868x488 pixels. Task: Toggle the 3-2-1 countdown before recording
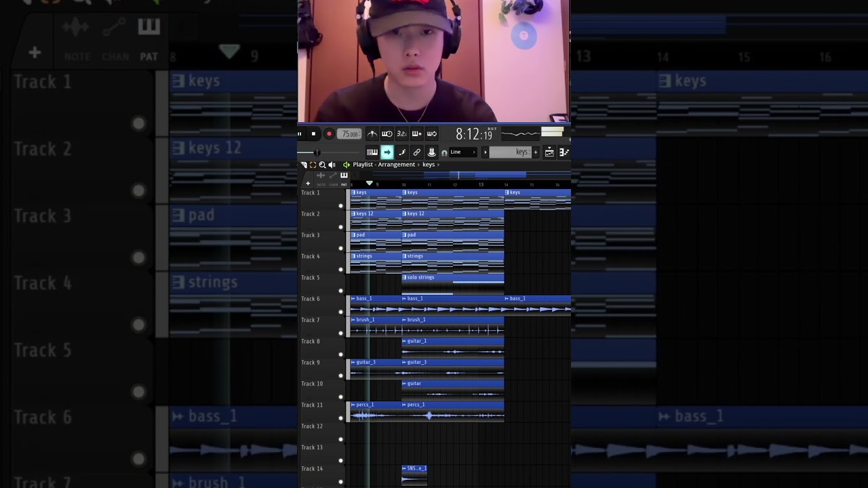pyautogui.click(x=401, y=134)
